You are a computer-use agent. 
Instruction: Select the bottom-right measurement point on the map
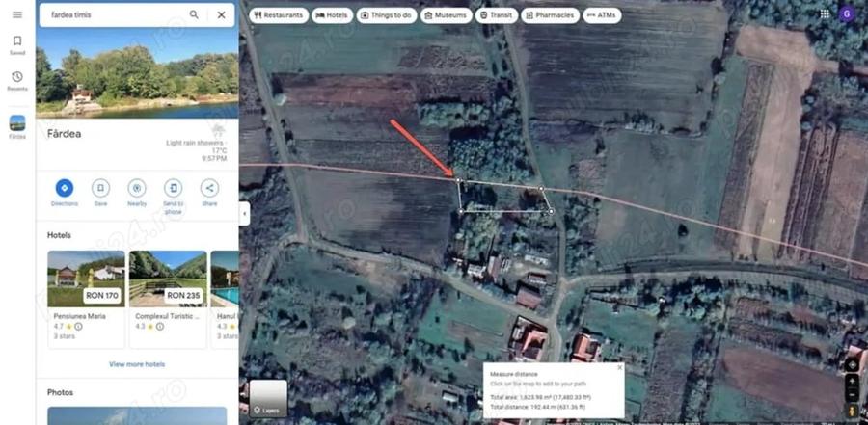551,211
